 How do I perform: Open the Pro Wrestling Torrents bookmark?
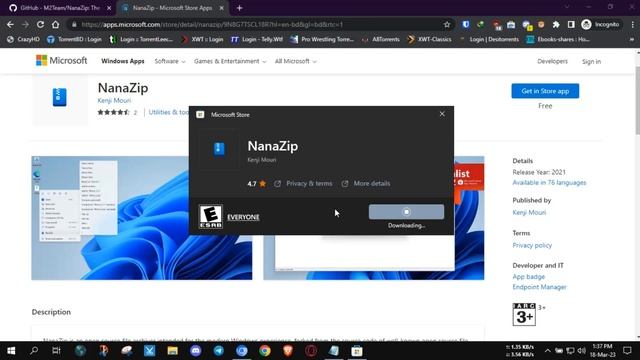tap(322, 39)
